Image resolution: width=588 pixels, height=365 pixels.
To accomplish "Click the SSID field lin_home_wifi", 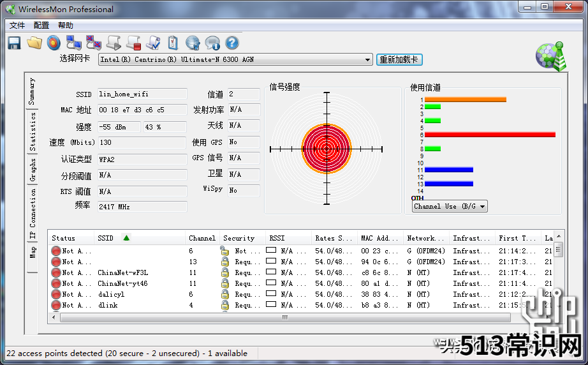I will (x=142, y=94).
